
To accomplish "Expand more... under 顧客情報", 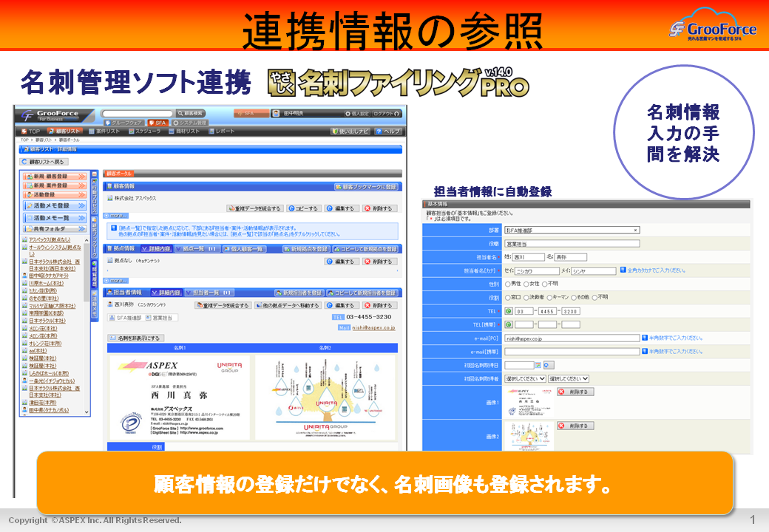I will [x=116, y=216].
